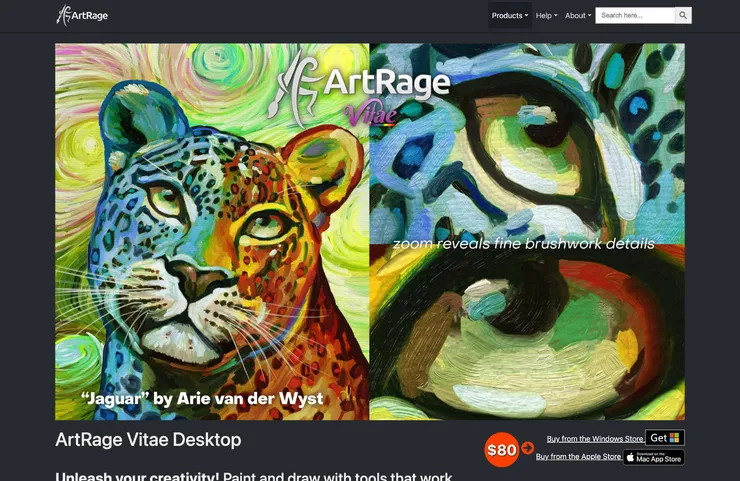Click the ArtRage Vitae Desktop heading

coord(148,440)
